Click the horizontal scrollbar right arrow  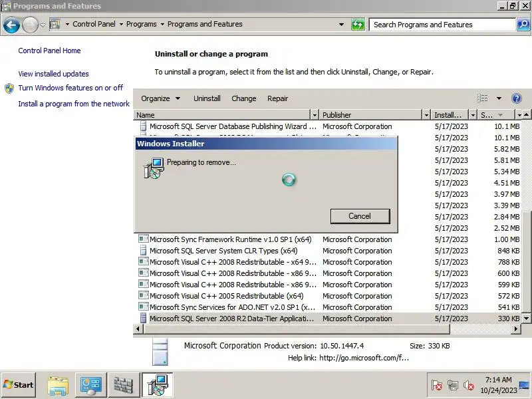click(x=516, y=329)
